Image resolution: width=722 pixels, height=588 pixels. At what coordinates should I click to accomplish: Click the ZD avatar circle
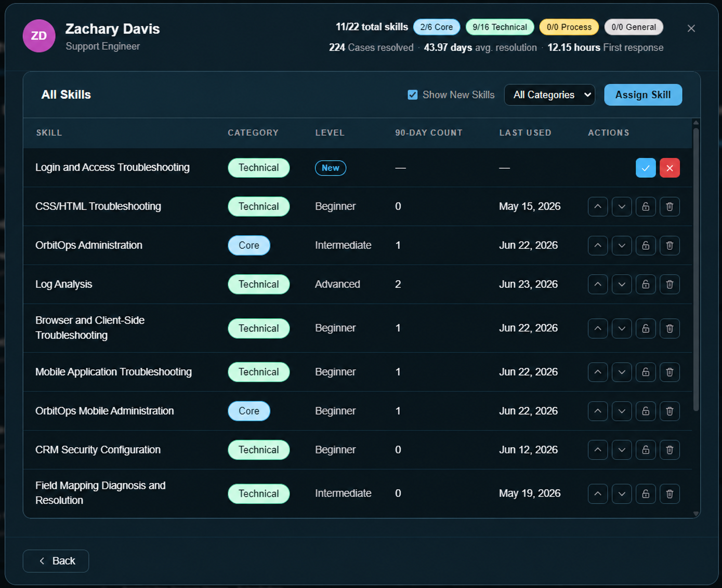tap(39, 36)
